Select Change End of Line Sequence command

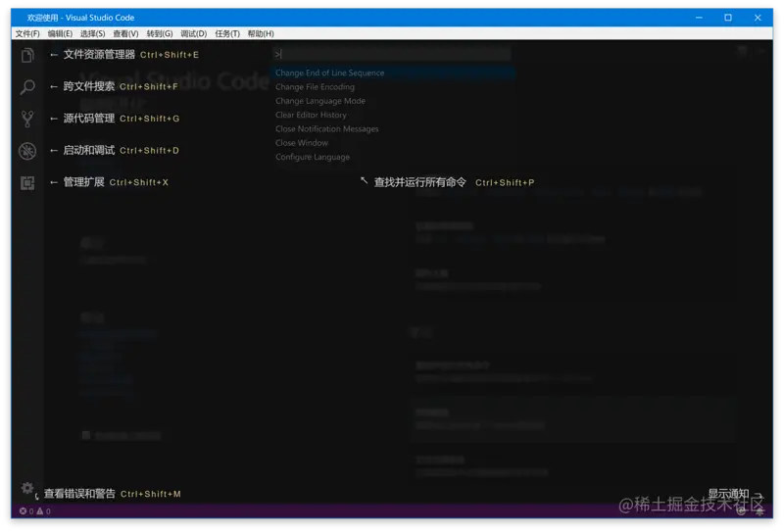[393, 73]
